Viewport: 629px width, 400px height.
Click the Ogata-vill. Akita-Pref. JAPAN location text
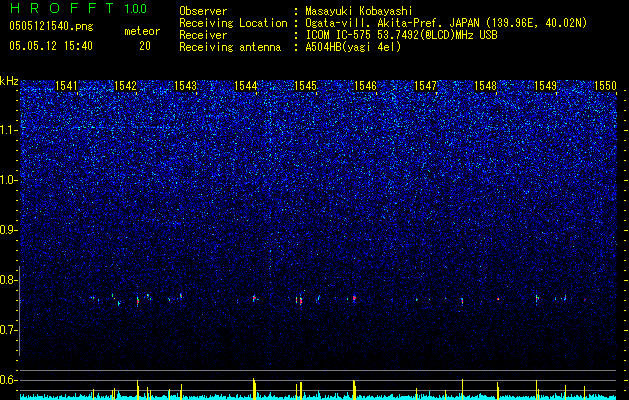click(x=446, y=23)
